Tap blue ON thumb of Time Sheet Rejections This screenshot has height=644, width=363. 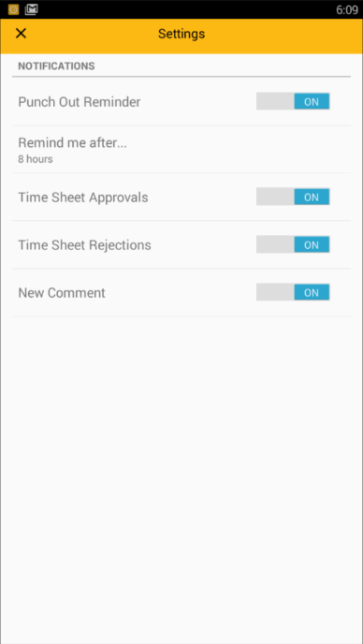tap(312, 244)
